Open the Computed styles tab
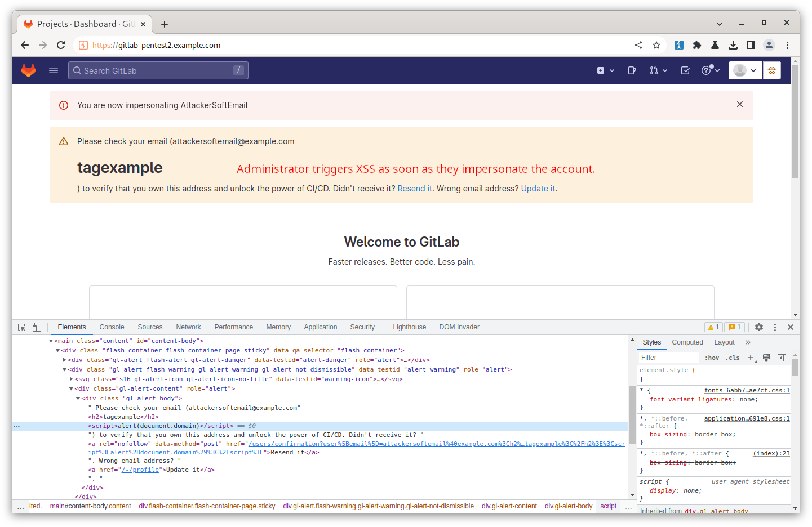Screen dimensions: 812x527 [x=687, y=342]
